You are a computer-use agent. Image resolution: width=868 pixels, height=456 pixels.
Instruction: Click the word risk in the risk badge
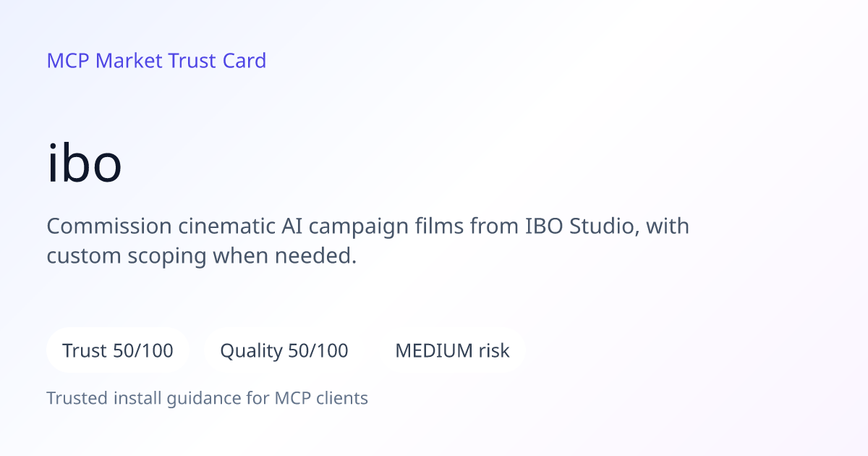click(494, 351)
